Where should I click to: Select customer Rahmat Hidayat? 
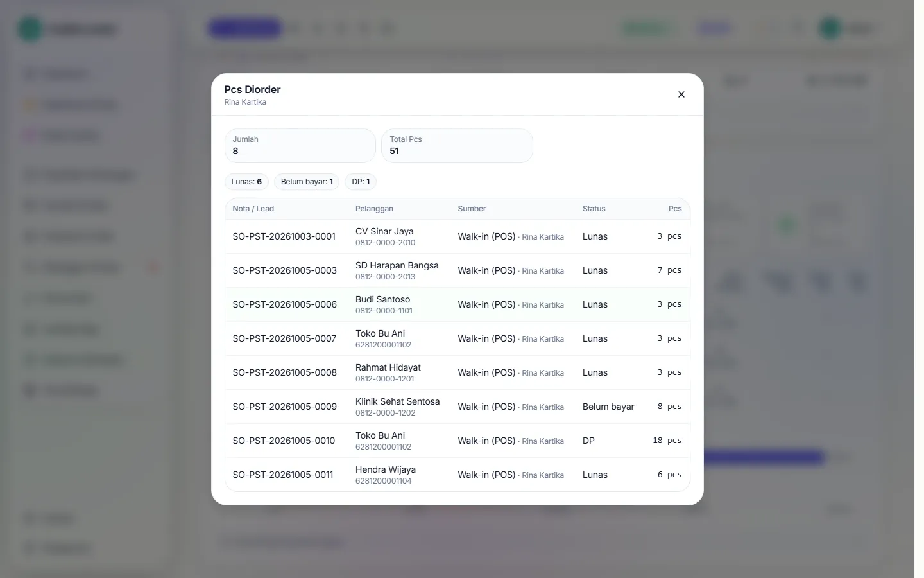click(388, 367)
